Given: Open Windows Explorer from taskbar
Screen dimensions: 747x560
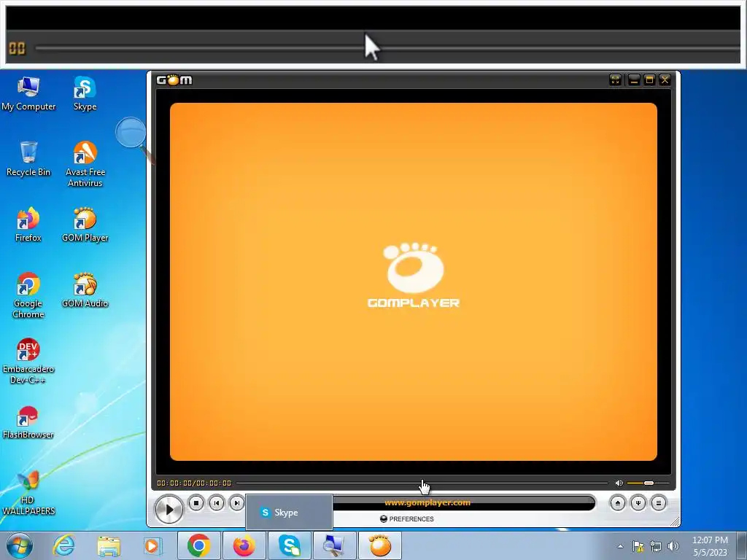Looking at the screenshot, I should 109,545.
